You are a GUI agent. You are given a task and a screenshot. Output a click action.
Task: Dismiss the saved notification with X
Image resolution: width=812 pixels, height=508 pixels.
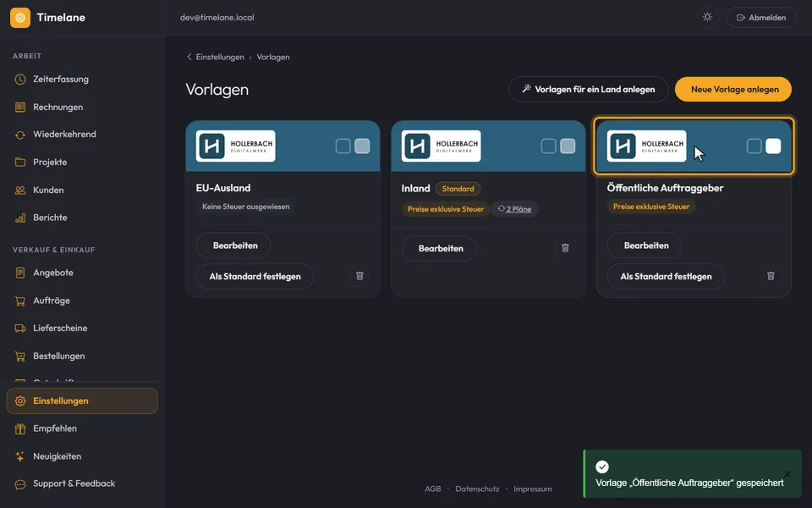pyautogui.click(x=787, y=474)
